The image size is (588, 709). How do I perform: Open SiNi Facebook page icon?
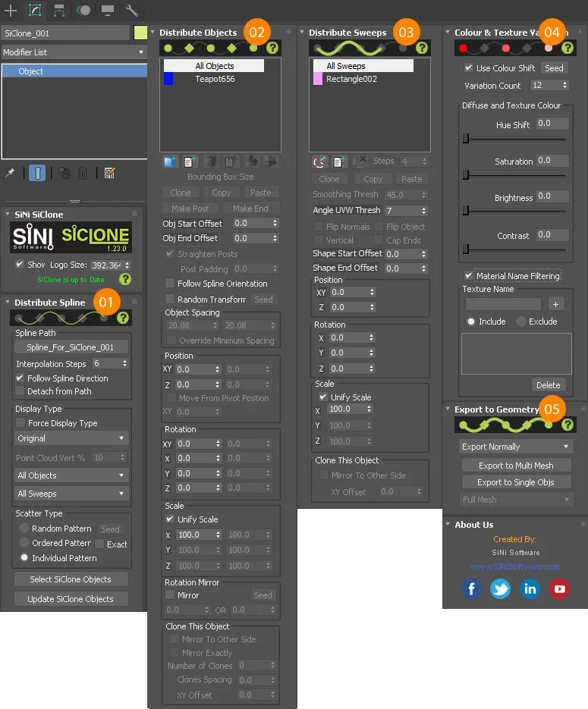click(x=471, y=588)
